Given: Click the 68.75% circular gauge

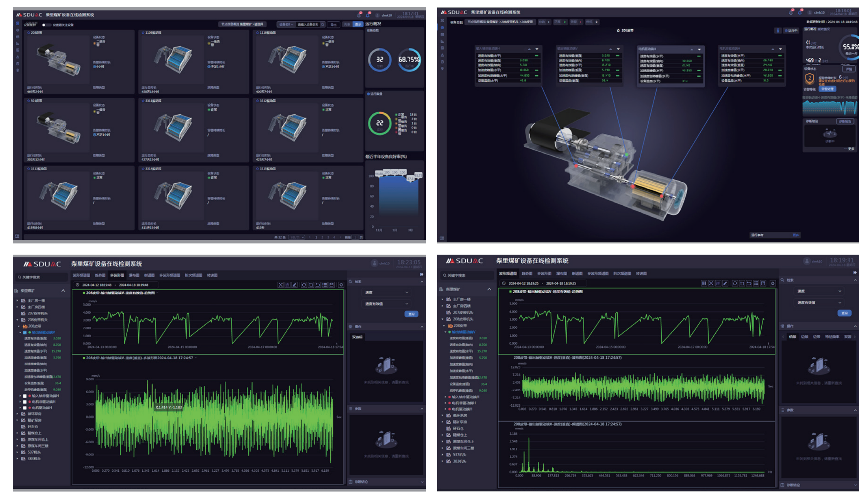Looking at the screenshot, I should [409, 60].
